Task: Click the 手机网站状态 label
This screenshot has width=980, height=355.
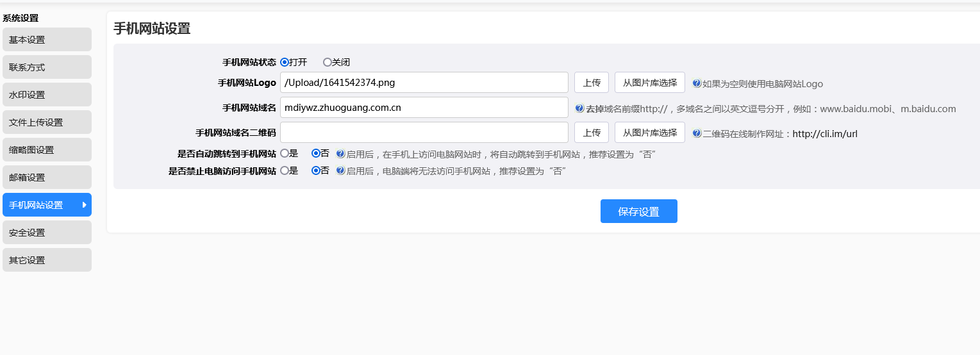Action: (249, 62)
